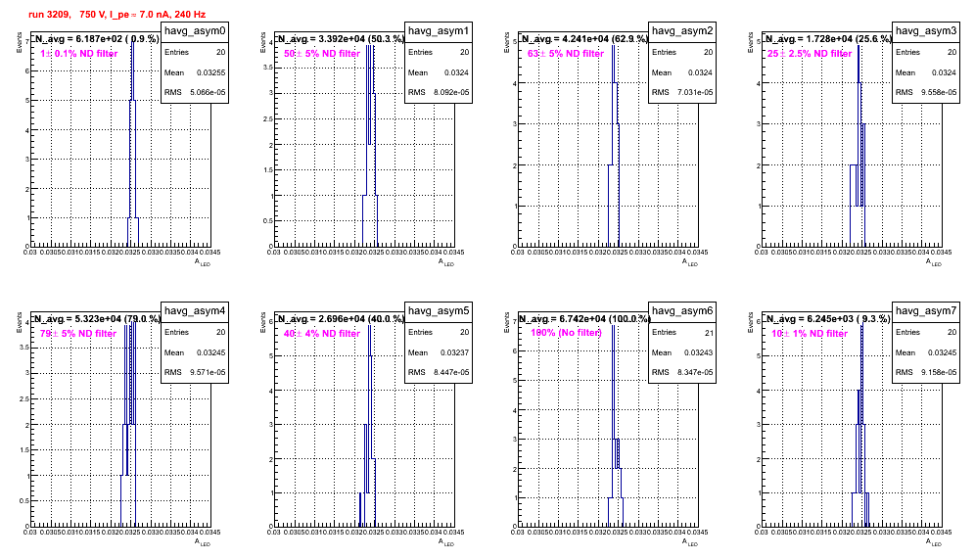Viewport: 975px width, 560px height.
Task: Select the havg_asym5 stats box title
Action: (439, 311)
